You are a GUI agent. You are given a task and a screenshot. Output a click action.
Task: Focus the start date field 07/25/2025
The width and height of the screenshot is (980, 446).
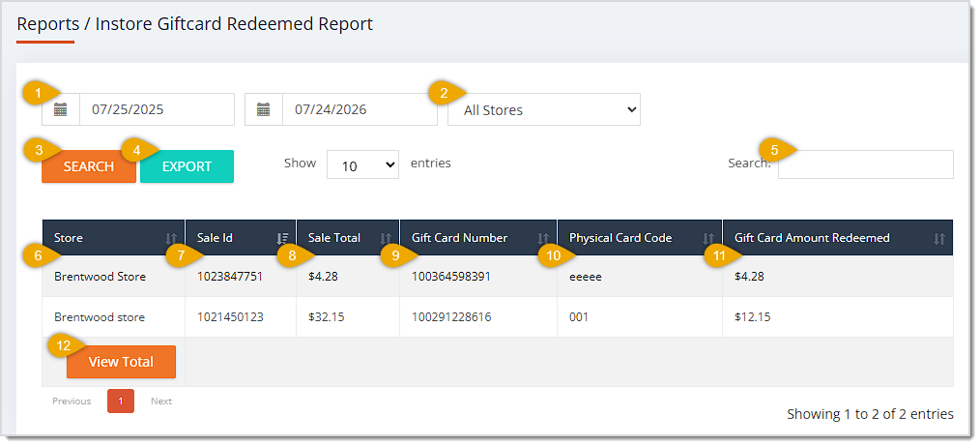157,109
